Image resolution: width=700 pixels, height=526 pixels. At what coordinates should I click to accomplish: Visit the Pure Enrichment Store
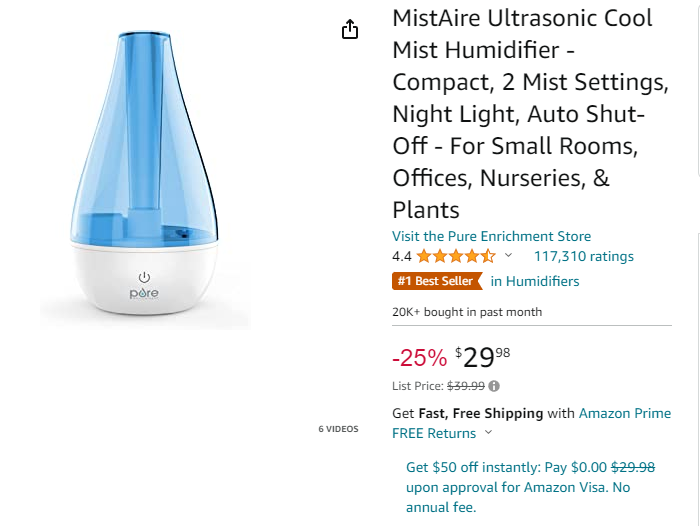491,236
